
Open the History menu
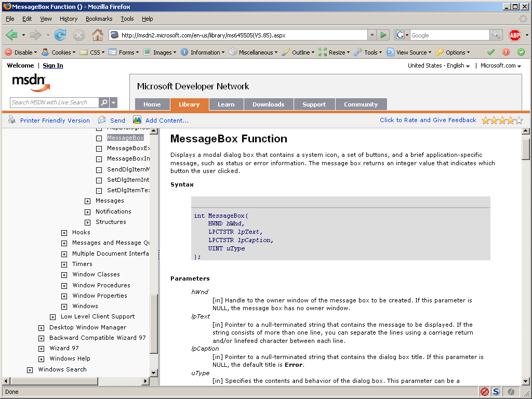pos(69,19)
